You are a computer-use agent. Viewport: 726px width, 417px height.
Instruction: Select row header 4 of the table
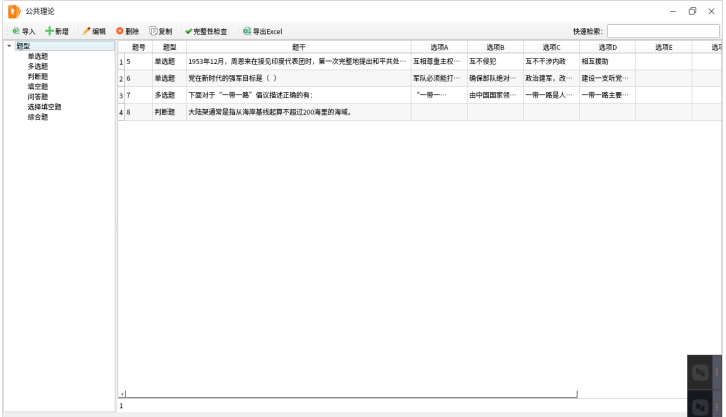121,112
